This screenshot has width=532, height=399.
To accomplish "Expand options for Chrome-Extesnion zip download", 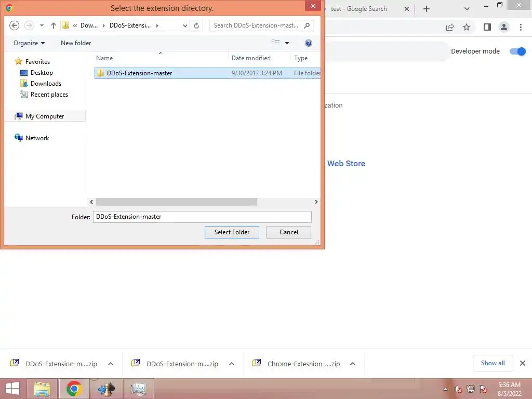I will [x=353, y=364].
